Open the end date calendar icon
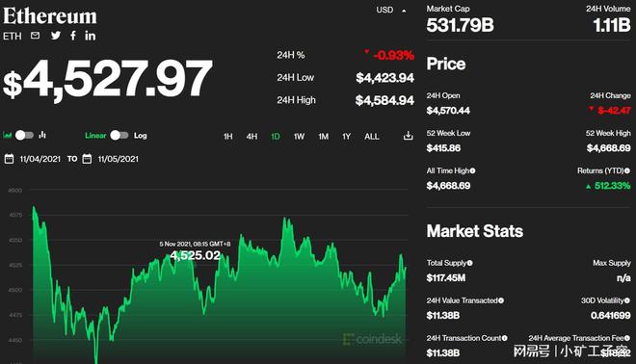Image resolution: width=636 pixels, height=364 pixels. (x=87, y=159)
